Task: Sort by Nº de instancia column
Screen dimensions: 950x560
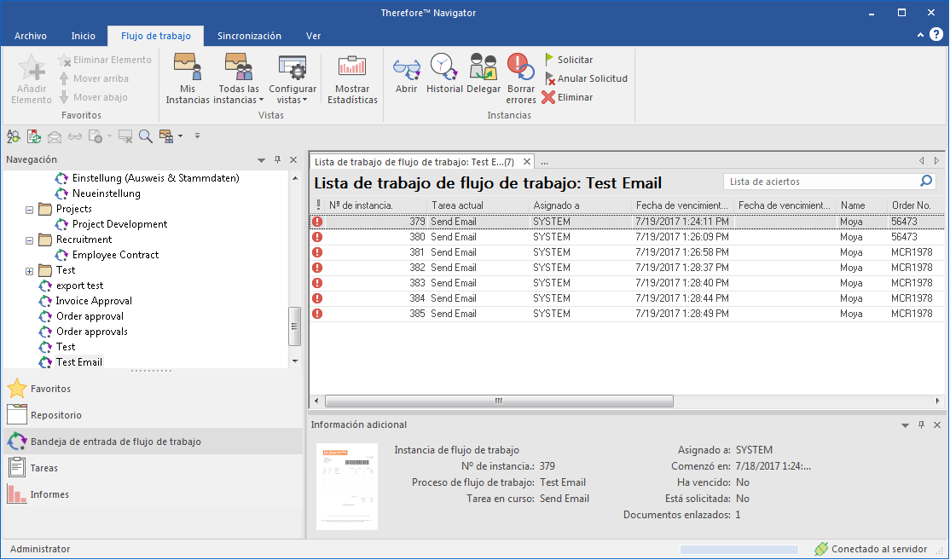Action: pyautogui.click(x=375, y=205)
